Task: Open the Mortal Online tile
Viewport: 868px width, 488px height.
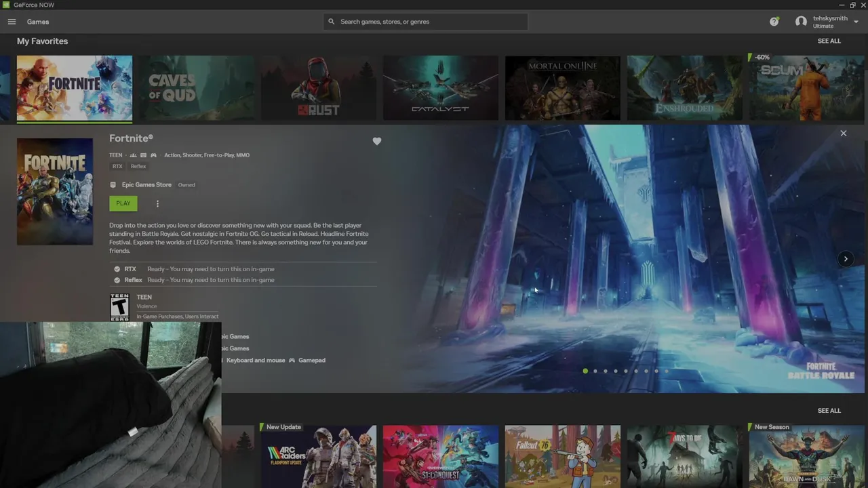Action: 563,88
